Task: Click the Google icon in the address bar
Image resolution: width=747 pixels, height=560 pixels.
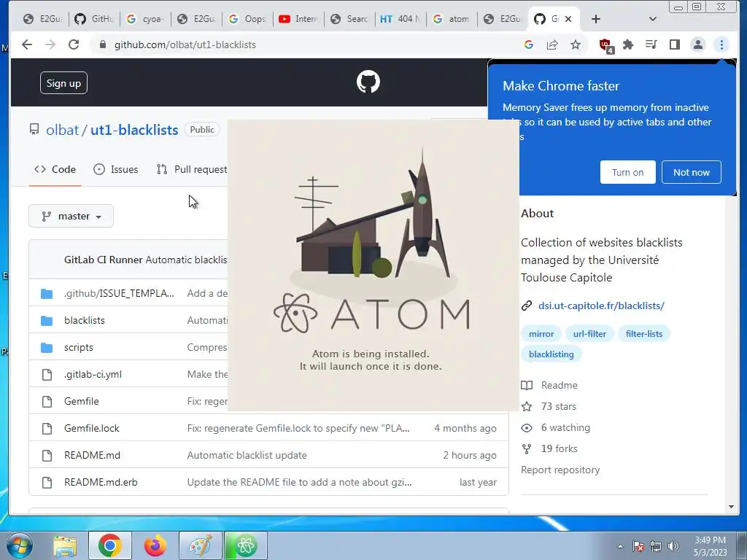Action: [528, 44]
